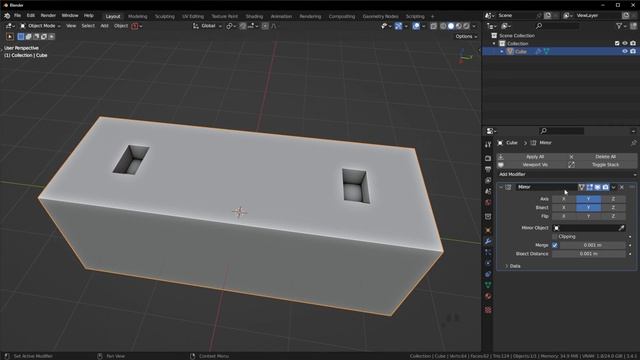Open the Render menu
Viewport: 640px width, 360px height.
pyautogui.click(x=48, y=16)
